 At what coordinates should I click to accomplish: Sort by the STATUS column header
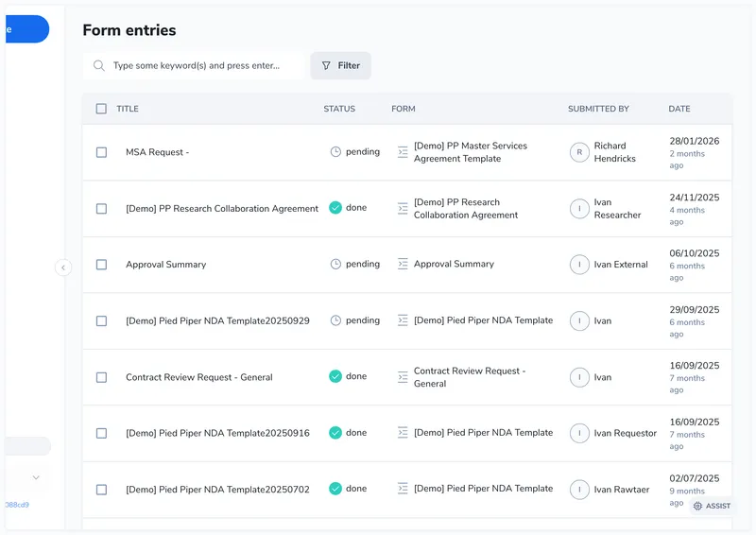339,109
